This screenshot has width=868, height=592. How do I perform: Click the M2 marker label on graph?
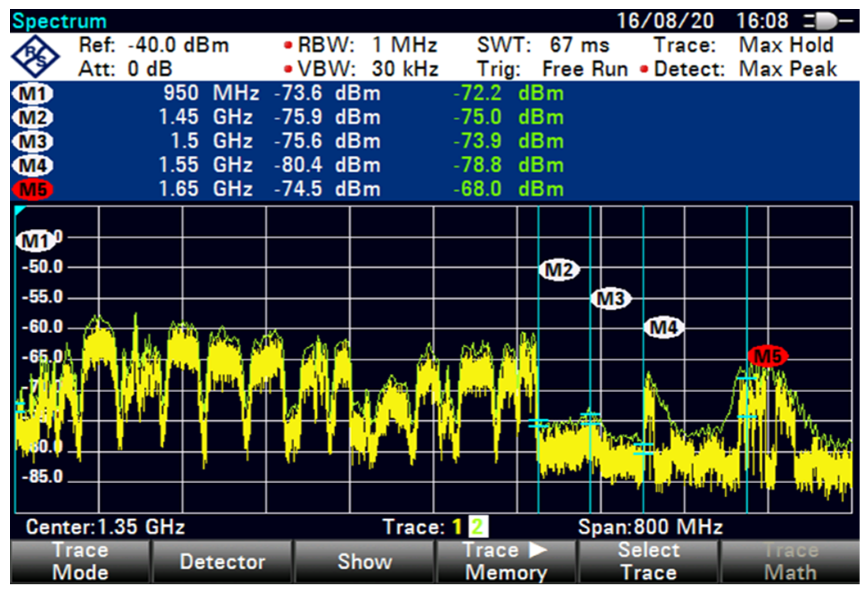[559, 270]
